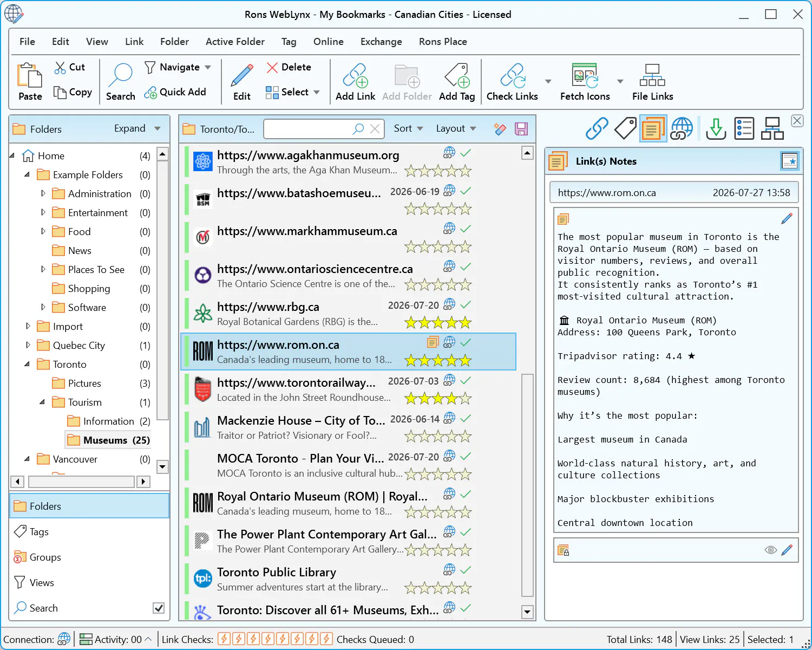Switch to Groups in the left navigation
812x650 pixels.
coord(90,557)
